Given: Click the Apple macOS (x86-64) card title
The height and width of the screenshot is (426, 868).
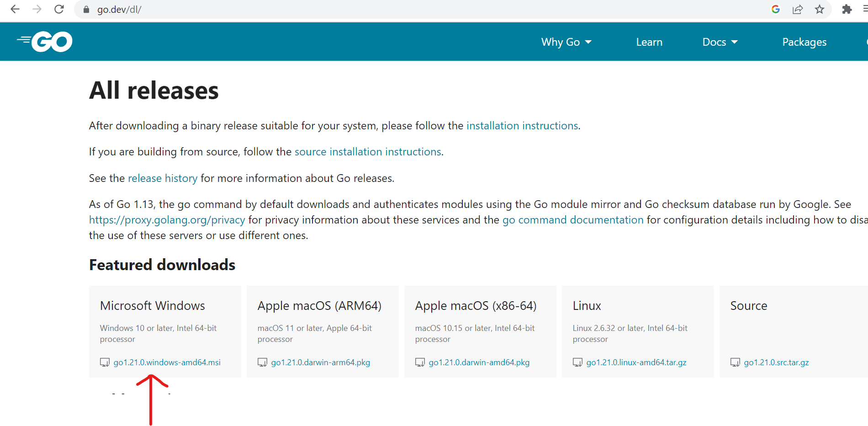Looking at the screenshot, I should 476,306.
